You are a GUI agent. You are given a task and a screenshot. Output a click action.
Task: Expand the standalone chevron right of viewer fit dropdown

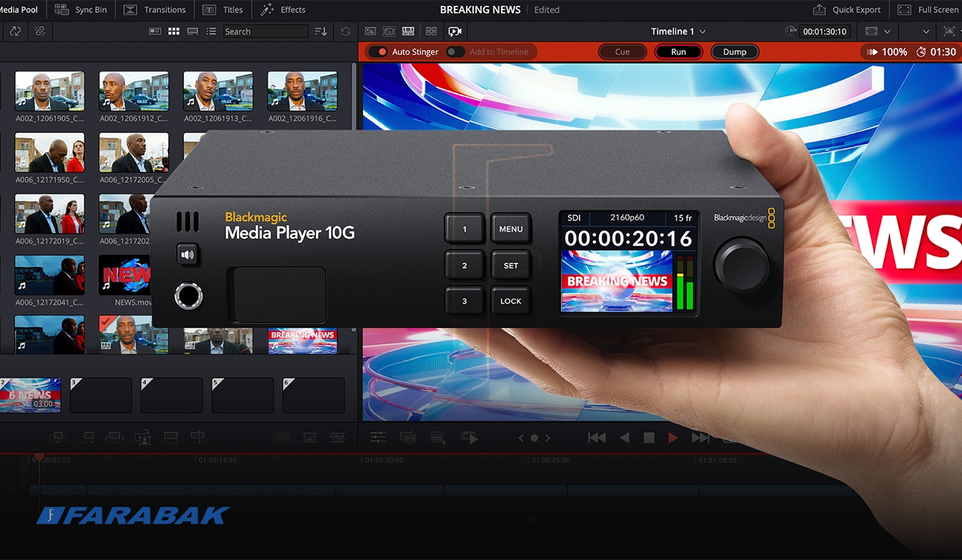[926, 32]
